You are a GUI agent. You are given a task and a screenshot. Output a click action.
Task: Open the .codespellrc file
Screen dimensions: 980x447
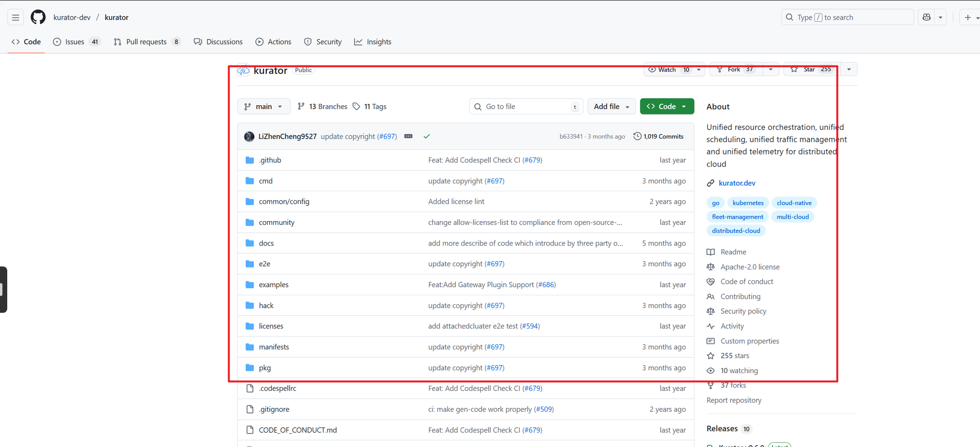[277, 389]
